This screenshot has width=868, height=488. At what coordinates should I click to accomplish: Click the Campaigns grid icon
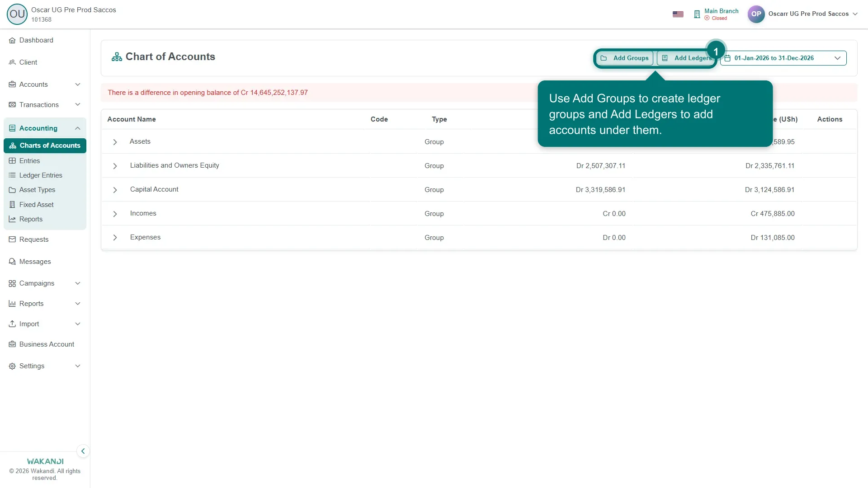[x=12, y=283]
